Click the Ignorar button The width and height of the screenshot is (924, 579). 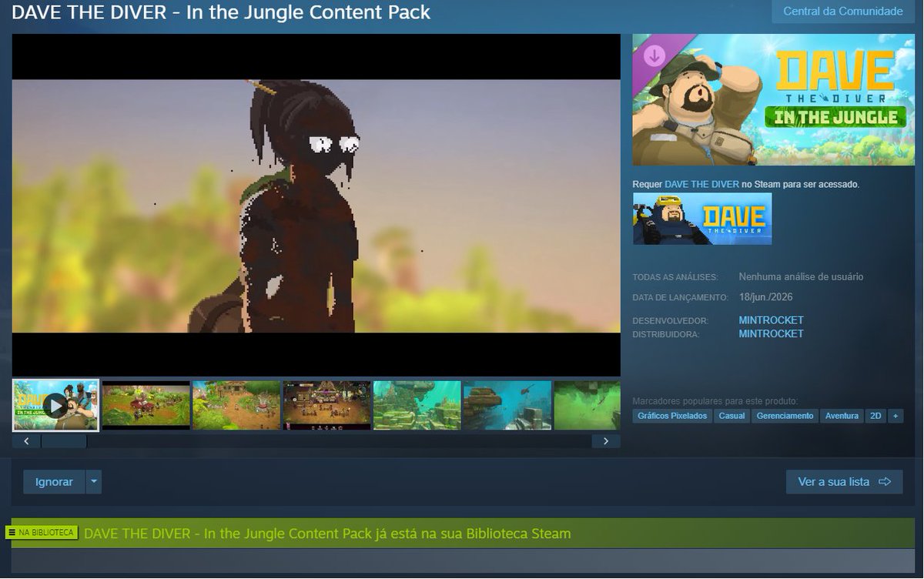pos(54,482)
